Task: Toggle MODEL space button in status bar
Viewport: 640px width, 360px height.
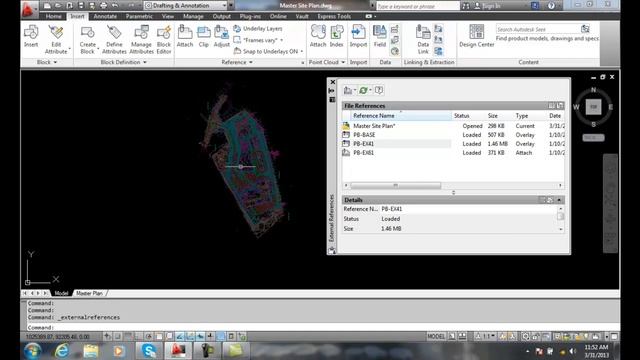Action: 436,336
